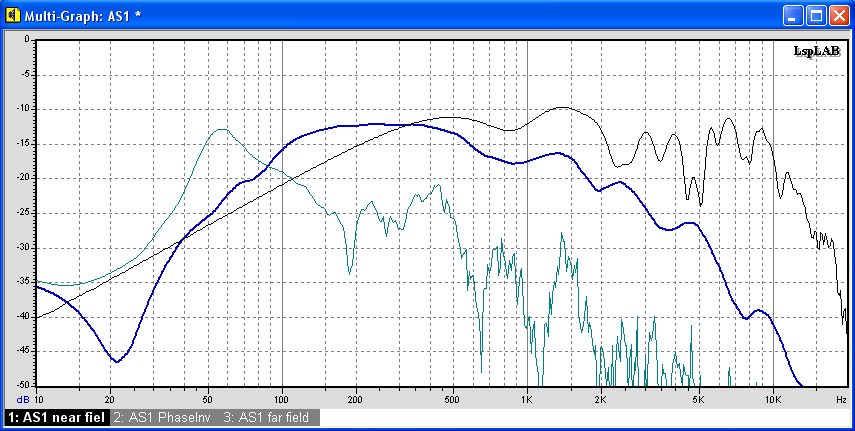Select the '1: AS1 near fiel' curve tab
Screen dimensions: 855x431
(57, 418)
